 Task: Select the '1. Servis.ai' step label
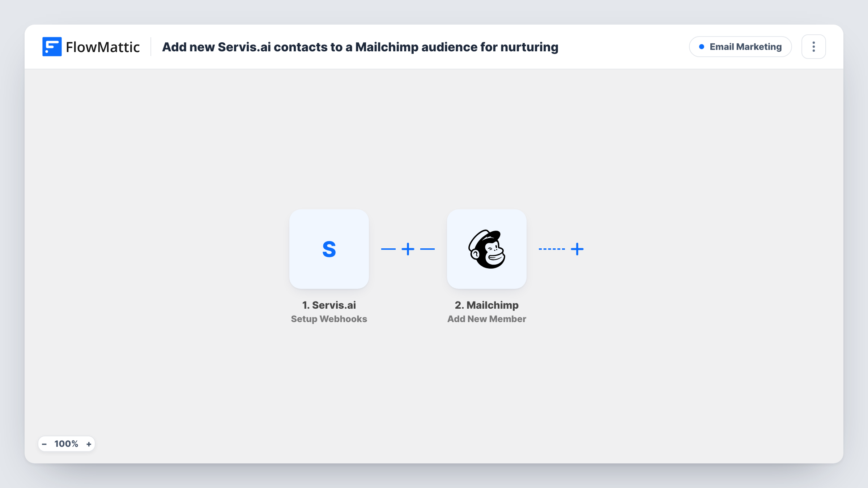pos(329,305)
